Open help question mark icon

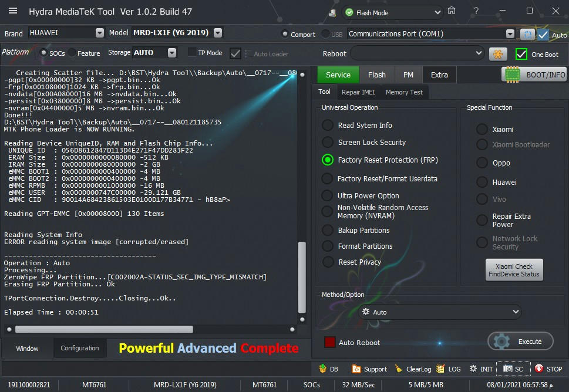476,11
